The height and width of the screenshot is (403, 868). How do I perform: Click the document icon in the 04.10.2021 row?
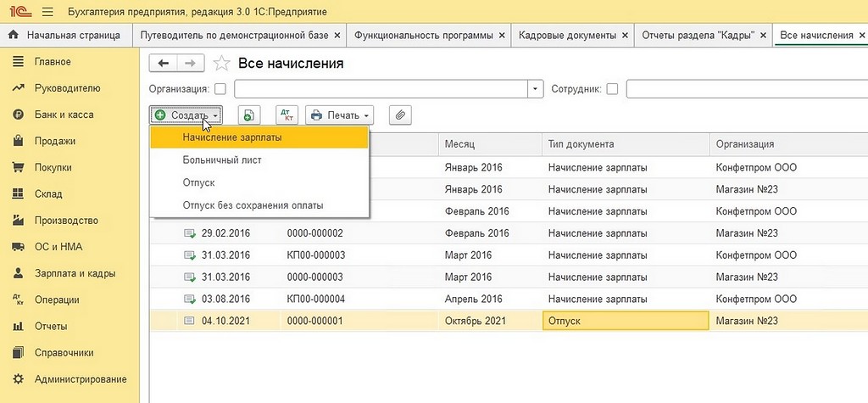click(x=190, y=321)
